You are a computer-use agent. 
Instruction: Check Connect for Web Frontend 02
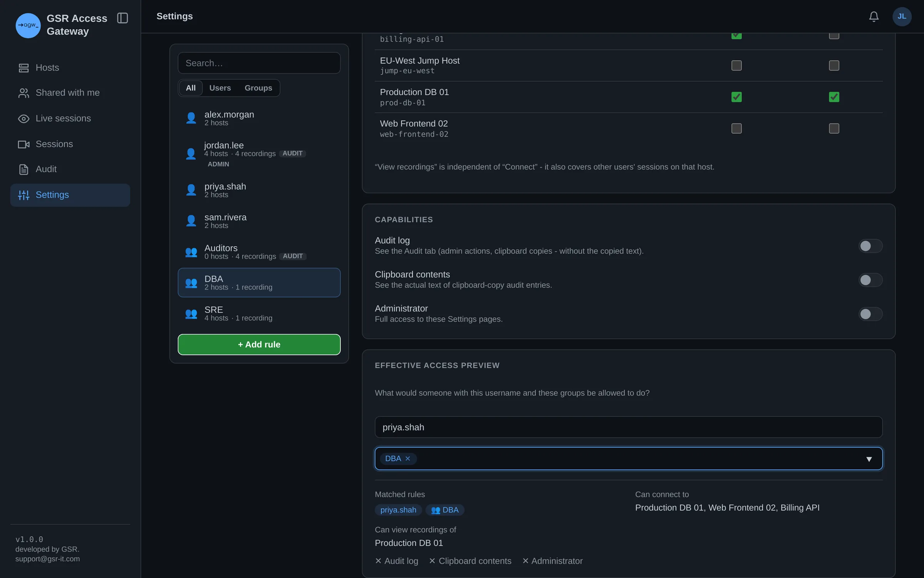pyautogui.click(x=737, y=128)
